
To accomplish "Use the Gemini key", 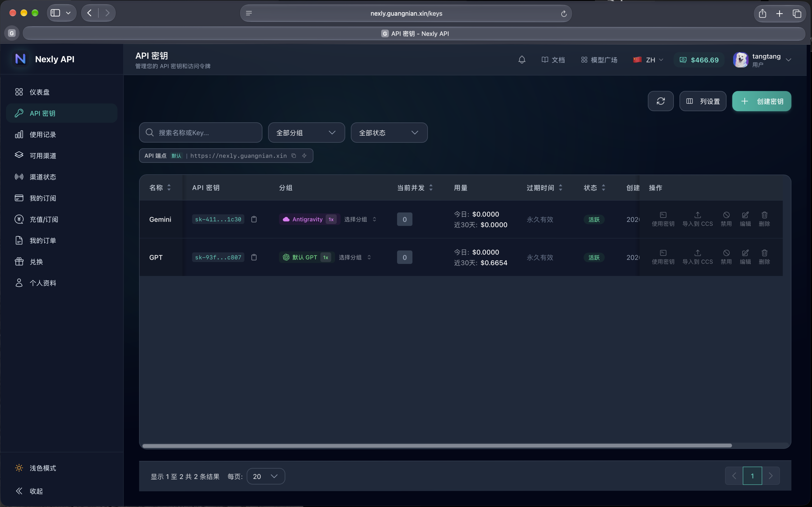I will [663, 219].
